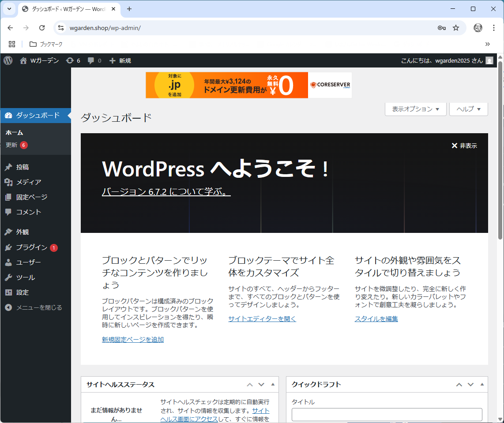
Task: Click the home icon next to Wガーデン
Action: 23,60
